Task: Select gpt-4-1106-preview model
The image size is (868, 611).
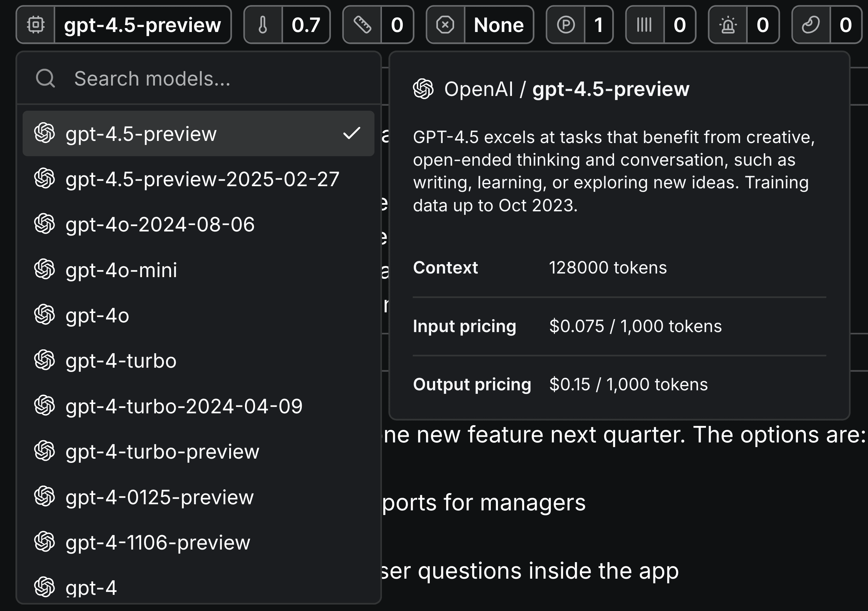Action: 198,542
